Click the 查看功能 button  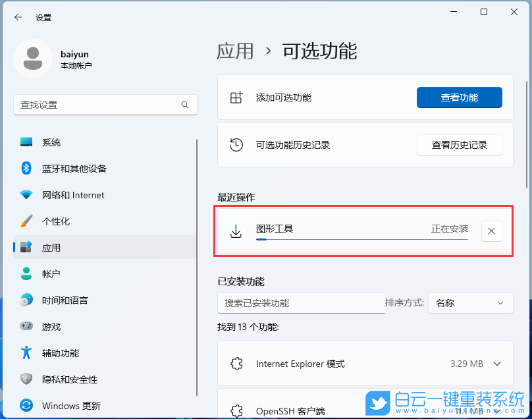point(459,97)
